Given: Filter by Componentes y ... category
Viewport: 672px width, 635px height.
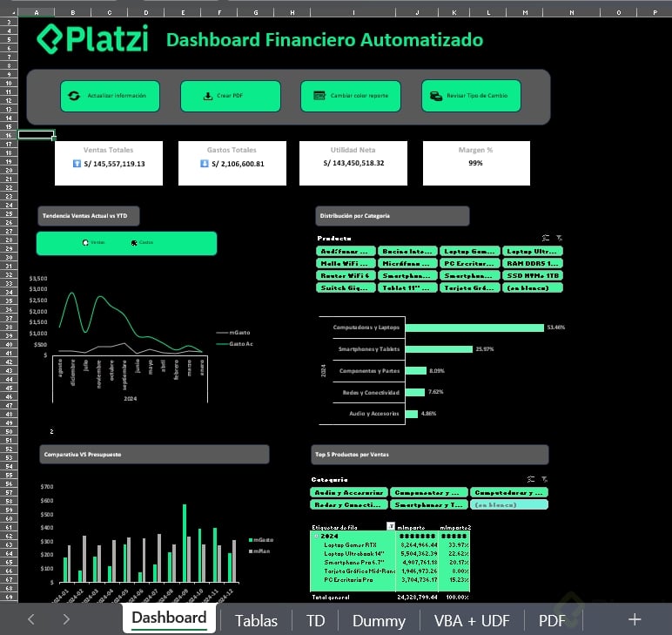Looking at the screenshot, I should click(x=429, y=492).
